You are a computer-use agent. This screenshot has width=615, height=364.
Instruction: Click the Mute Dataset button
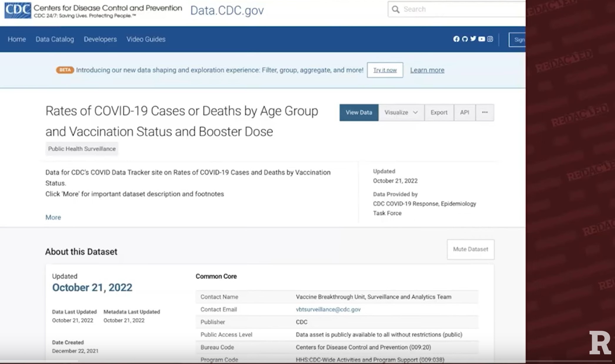pos(471,249)
